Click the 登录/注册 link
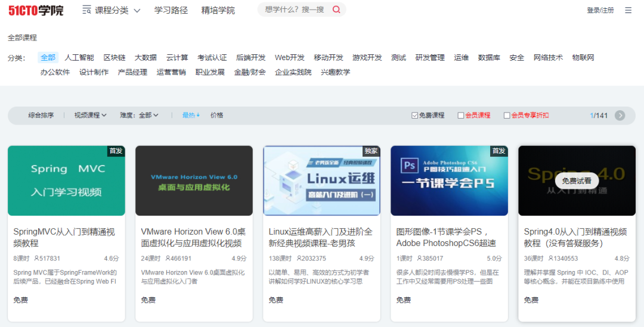This screenshot has width=644, height=327. (x=600, y=10)
